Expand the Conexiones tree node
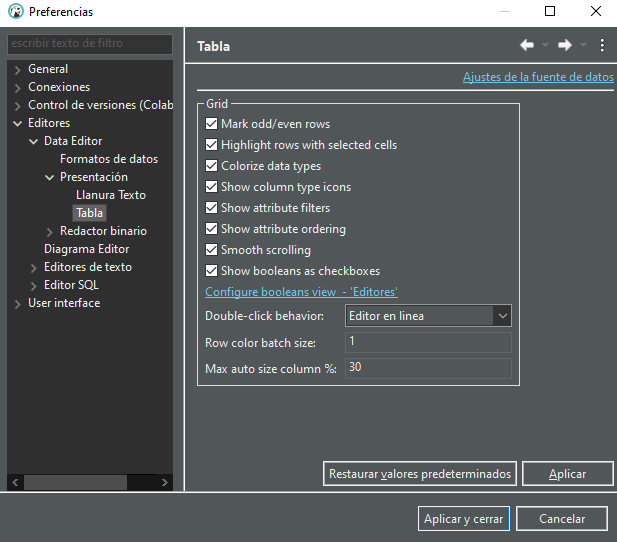Image resolution: width=617 pixels, height=542 pixels. (17, 88)
